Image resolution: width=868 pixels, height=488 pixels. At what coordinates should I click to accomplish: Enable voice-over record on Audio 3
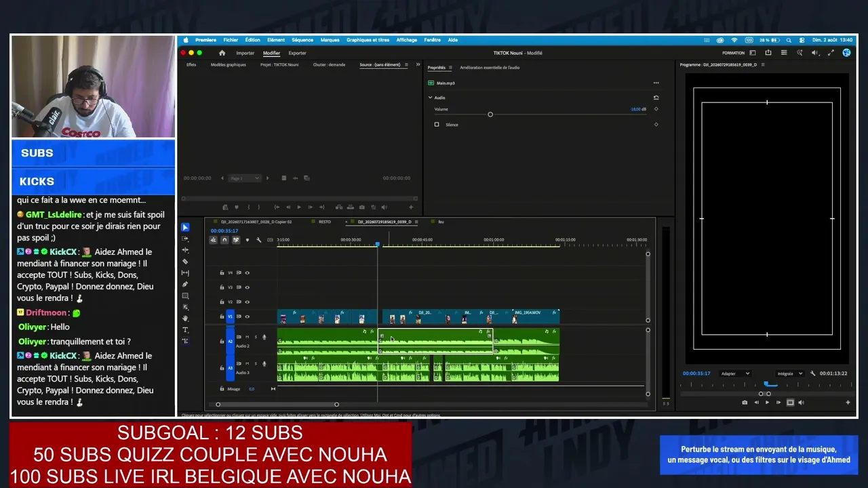pos(264,363)
